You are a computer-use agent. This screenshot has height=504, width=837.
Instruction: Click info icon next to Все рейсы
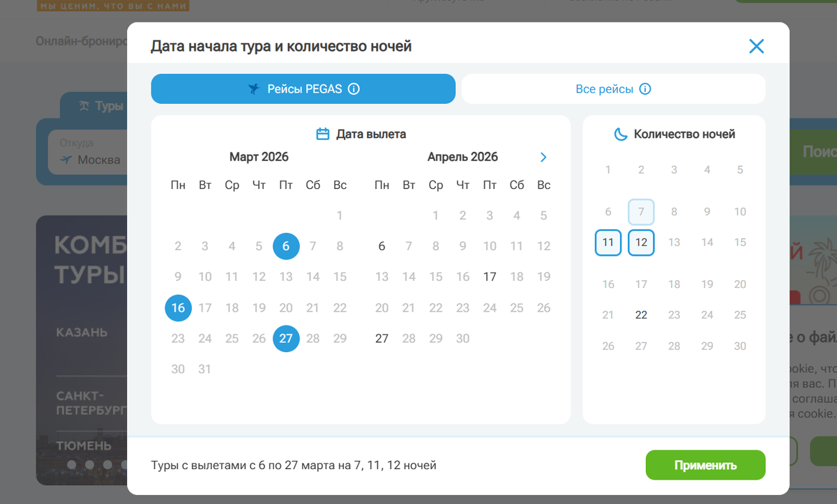point(645,89)
